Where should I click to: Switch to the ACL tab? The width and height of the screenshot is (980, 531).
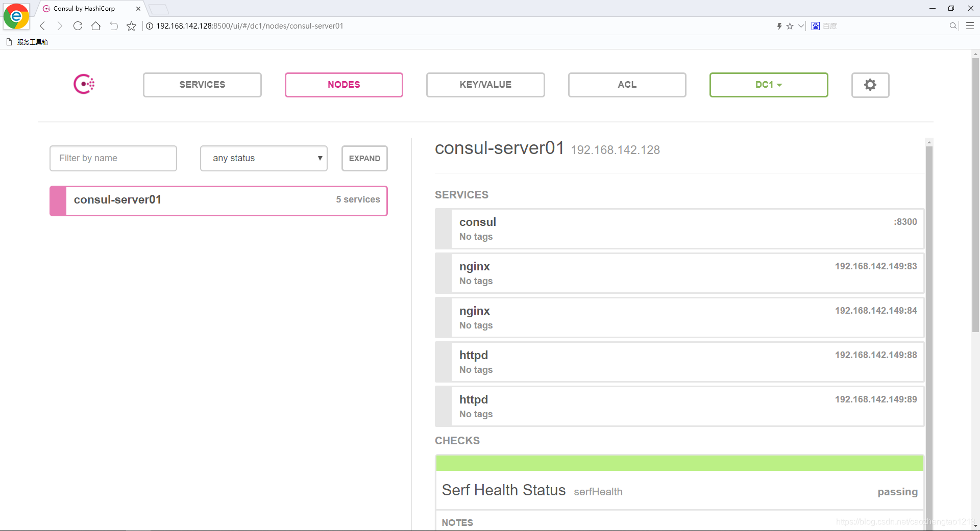(627, 85)
